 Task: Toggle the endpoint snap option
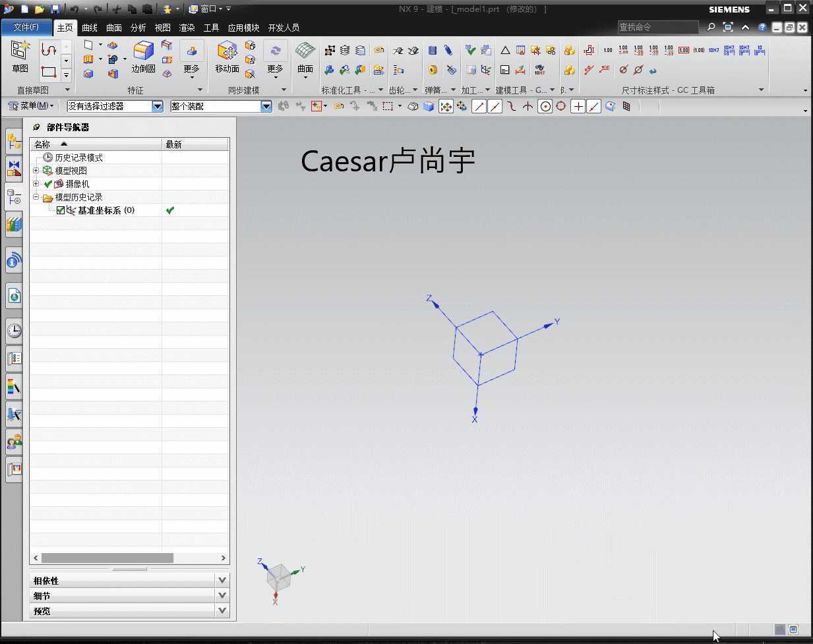[479, 106]
